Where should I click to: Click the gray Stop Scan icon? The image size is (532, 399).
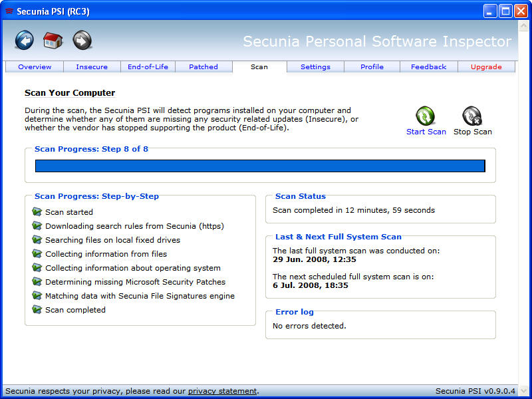472,116
